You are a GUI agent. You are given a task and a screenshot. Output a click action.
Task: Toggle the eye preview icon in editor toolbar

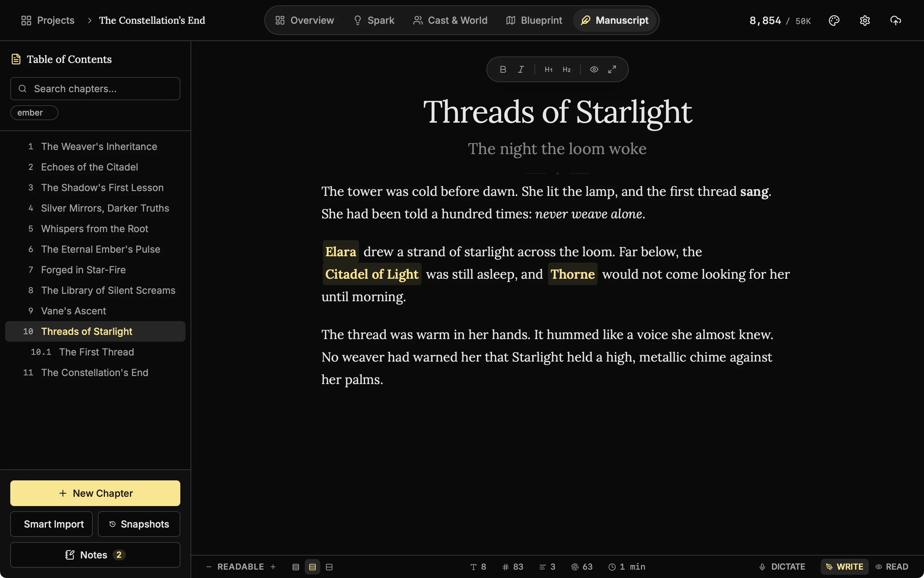pyautogui.click(x=594, y=69)
